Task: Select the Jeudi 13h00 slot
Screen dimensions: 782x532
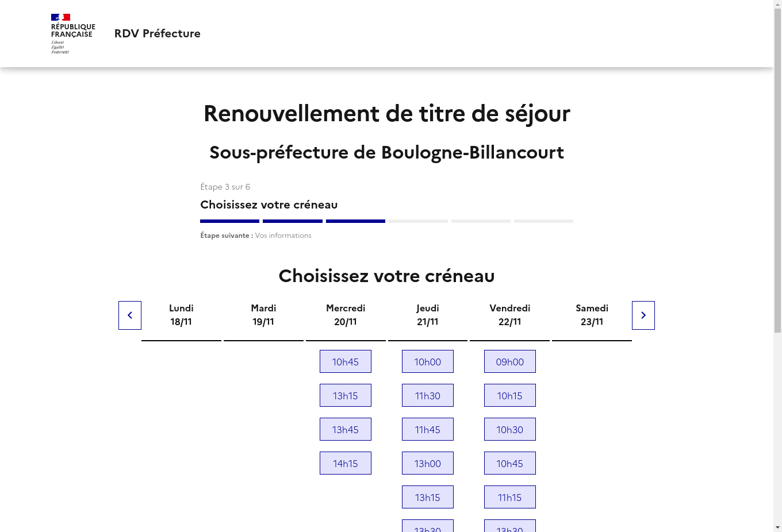Action: (428, 463)
